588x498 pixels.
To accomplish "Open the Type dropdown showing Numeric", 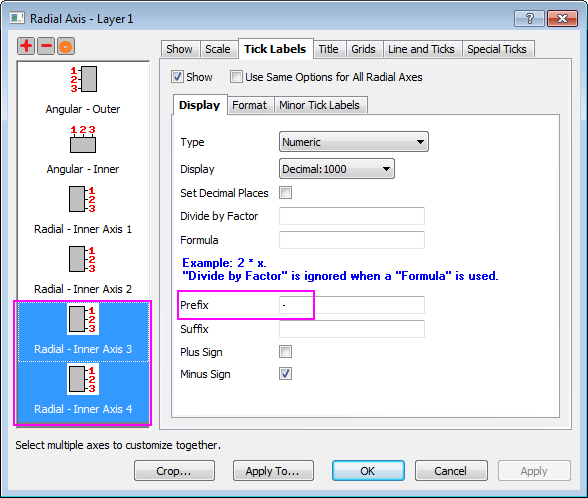I will (354, 142).
